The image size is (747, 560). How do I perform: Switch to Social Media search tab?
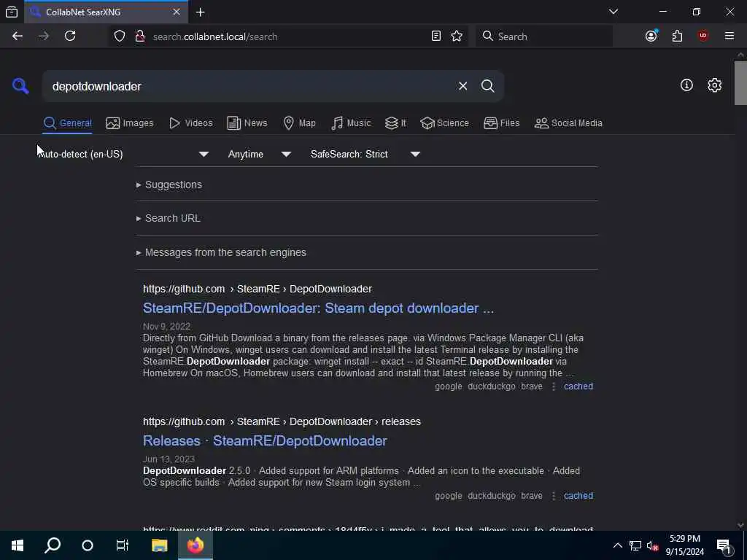coord(568,122)
